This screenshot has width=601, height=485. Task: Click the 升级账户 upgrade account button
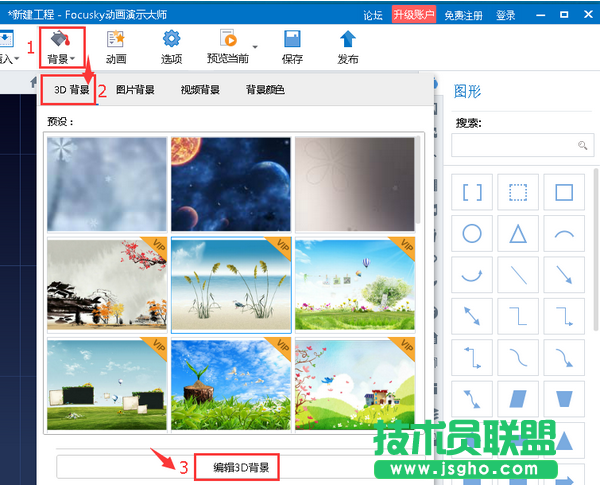pos(414,15)
